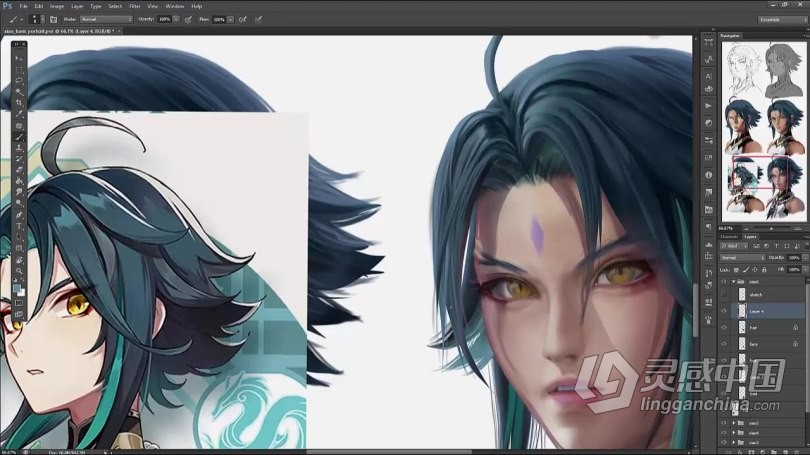Select the Path Selection tool

[19, 237]
